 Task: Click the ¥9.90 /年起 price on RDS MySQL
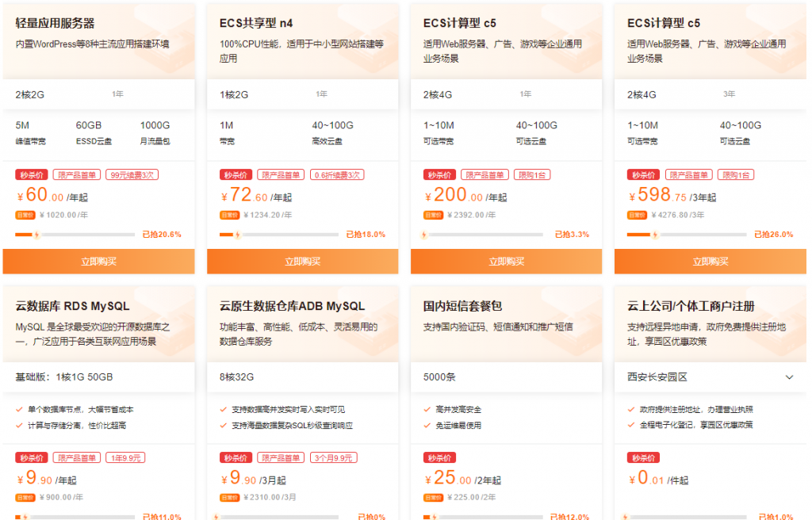click(x=47, y=478)
